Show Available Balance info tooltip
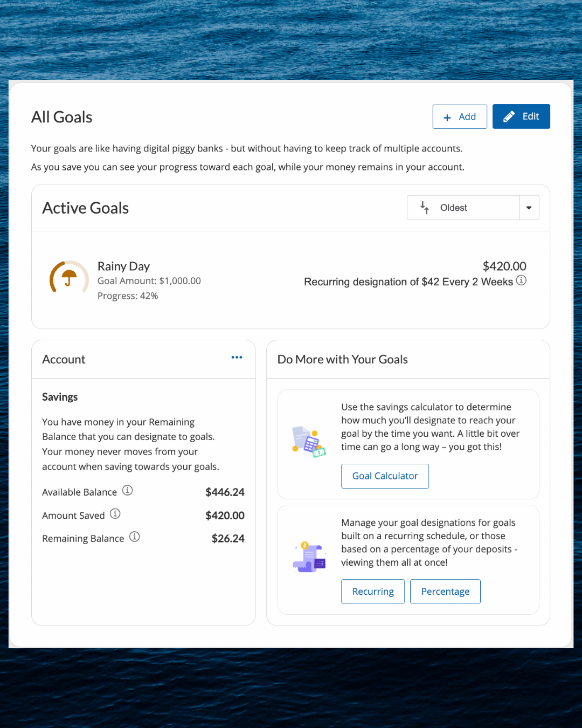 127,490
